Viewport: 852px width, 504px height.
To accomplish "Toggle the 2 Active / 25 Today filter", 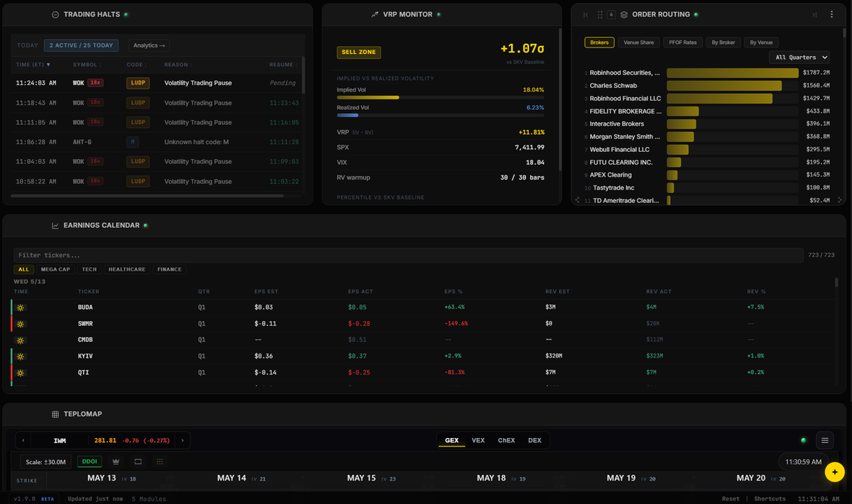I will point(81,45).
